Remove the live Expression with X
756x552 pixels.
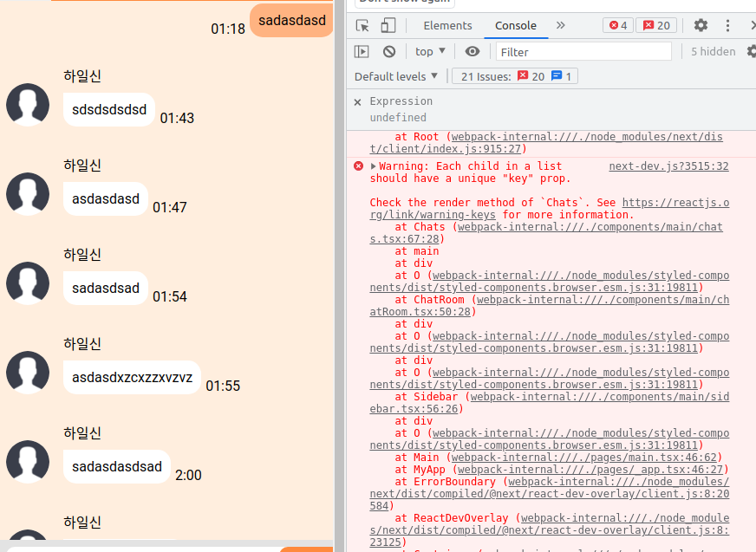(357, 102)
